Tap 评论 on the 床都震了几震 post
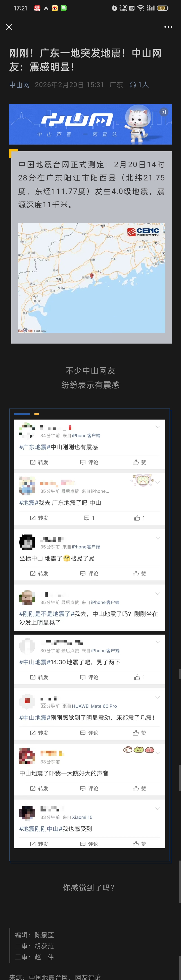 pos(89,733)
